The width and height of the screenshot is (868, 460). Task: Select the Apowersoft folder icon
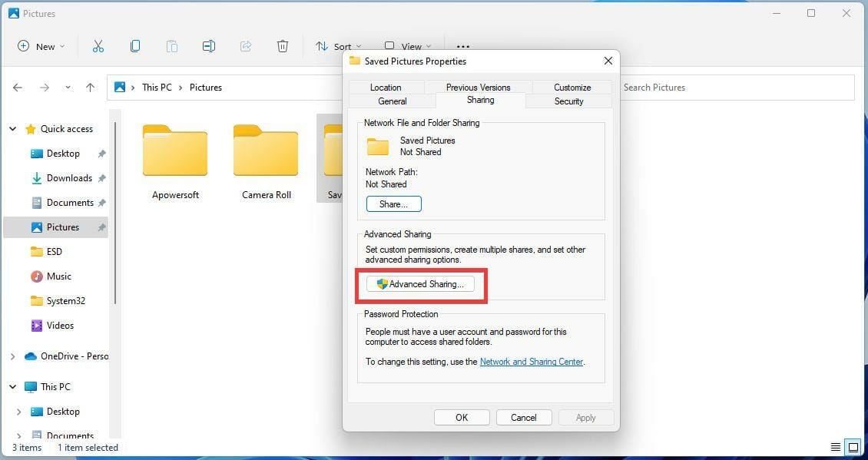tap(175, 151)
